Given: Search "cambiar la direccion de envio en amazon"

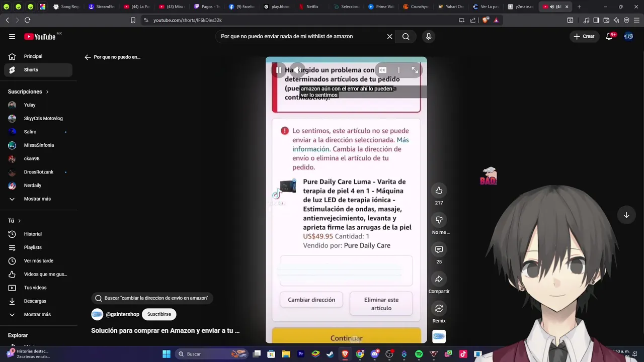Looking at the screenshot, I should [x=151, y=298].
